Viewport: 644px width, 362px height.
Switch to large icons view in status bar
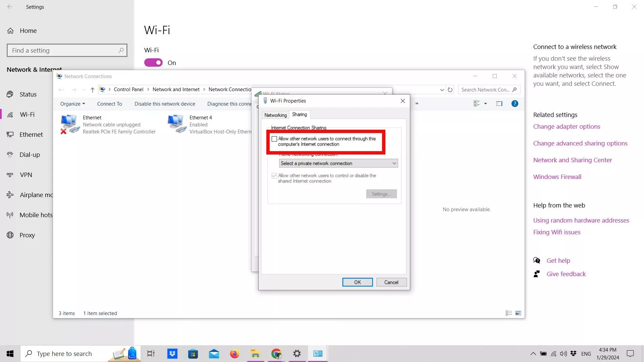coord(518,313)
